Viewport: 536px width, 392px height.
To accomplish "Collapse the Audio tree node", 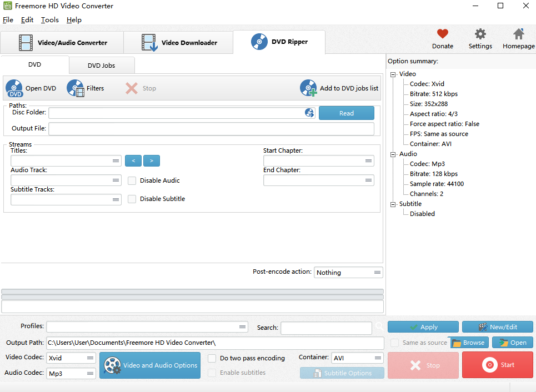I will (393, 154).
